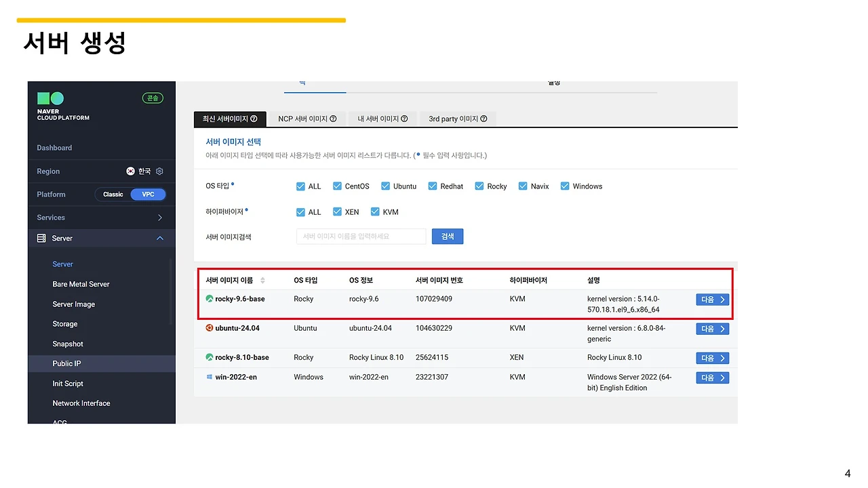
Task: Click the 콘솔 badge in sidebar header
Action: 153,98
